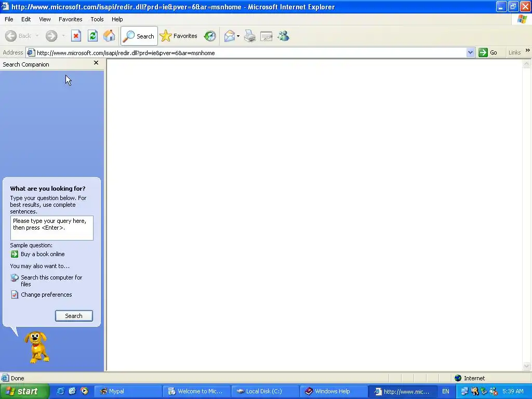The width and height of the screenshot is (532, 399).
Task: Click the green arrow beside Buy a book online
Action: pos(14,254)
